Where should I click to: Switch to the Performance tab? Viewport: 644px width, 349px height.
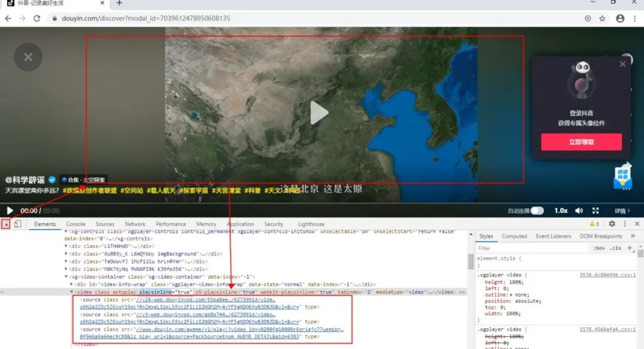point(171,224)
